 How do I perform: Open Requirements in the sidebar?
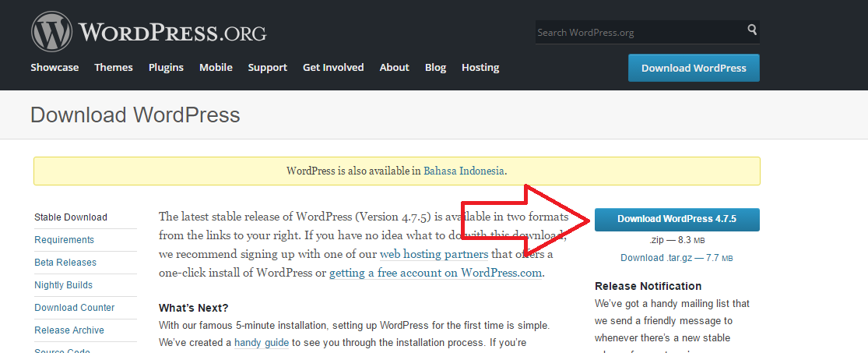[64, 240]
